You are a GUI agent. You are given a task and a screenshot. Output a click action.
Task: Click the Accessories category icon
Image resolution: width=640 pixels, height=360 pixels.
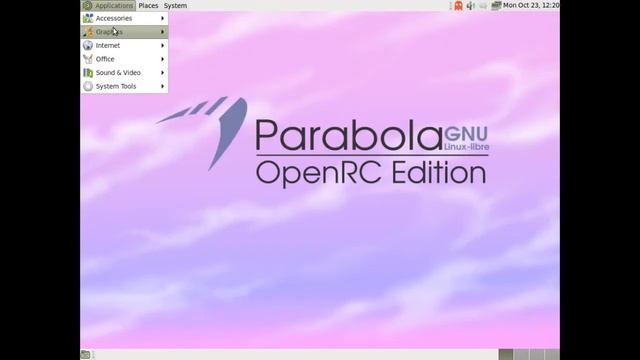click(x=88, y=18)
